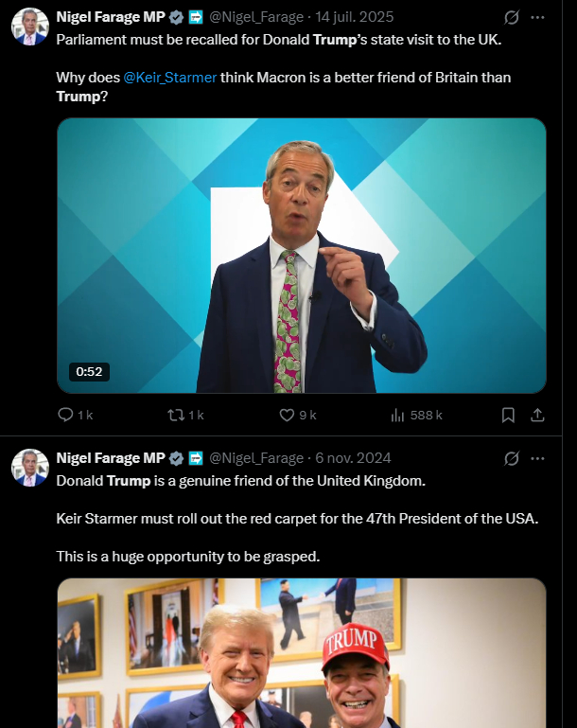577x728 pixels.
Task: Open Grok icon on 6 nov. tweet
Action: pos(511,458)
